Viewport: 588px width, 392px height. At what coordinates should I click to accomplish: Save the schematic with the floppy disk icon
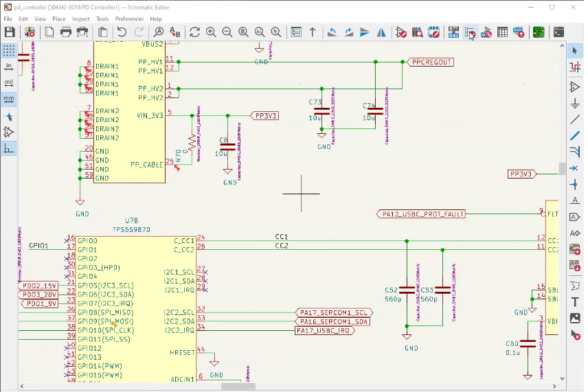point(10,32)
